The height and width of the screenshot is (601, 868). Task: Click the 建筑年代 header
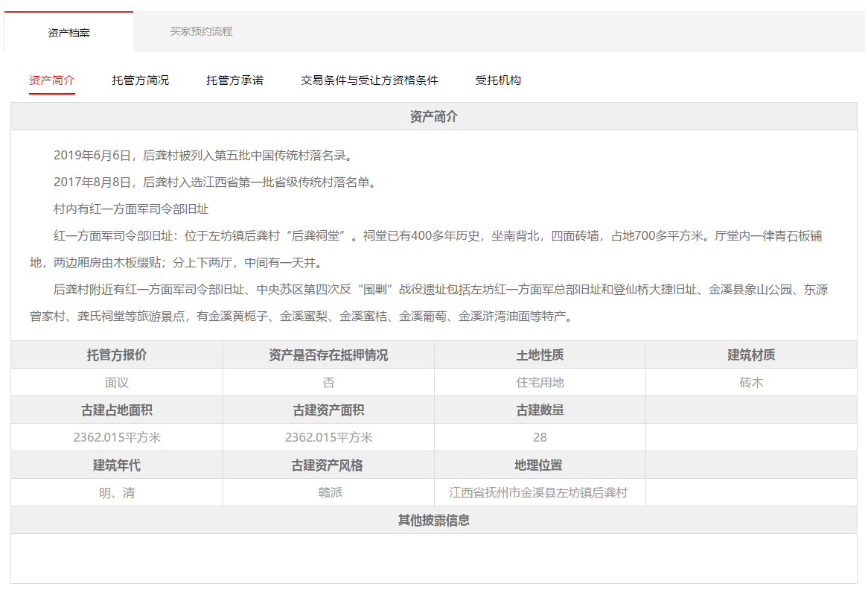point(117,465)
